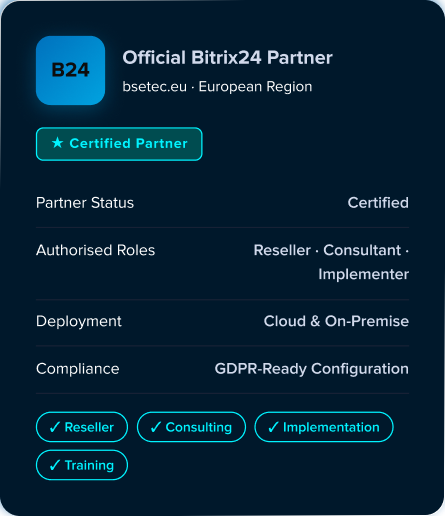Click the Partner Status label

click(85, 203)
